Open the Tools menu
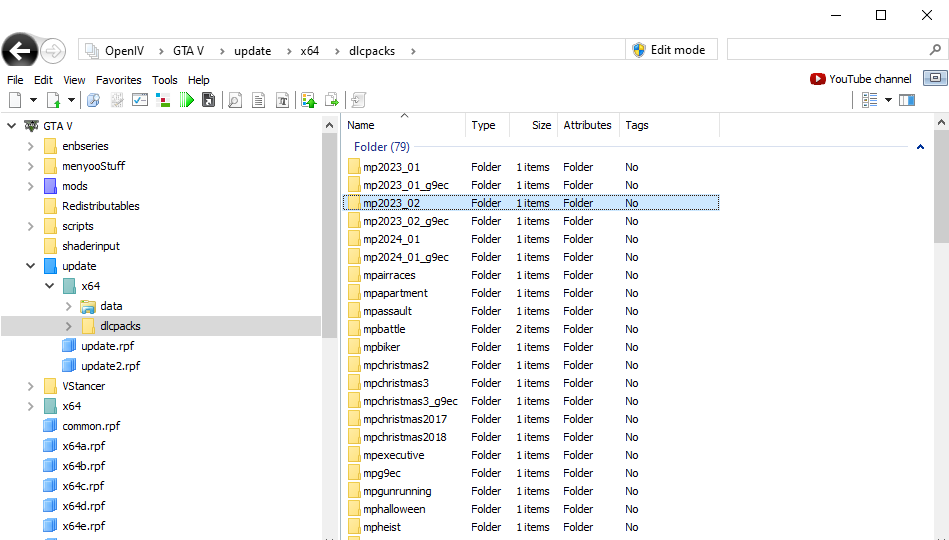Screen dimensions: 949x540 (165, 80)
